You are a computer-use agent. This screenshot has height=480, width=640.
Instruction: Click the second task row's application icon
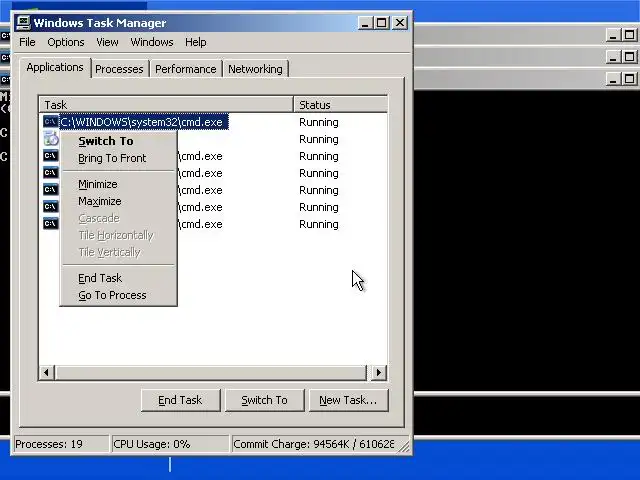(x=51, y=138)
